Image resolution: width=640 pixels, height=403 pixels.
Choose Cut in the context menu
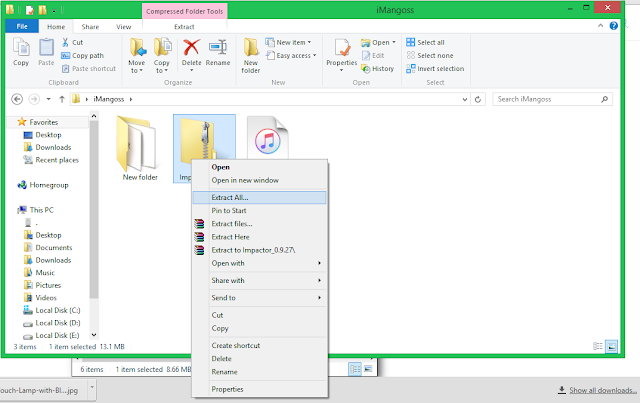click(x=260, y=315)
